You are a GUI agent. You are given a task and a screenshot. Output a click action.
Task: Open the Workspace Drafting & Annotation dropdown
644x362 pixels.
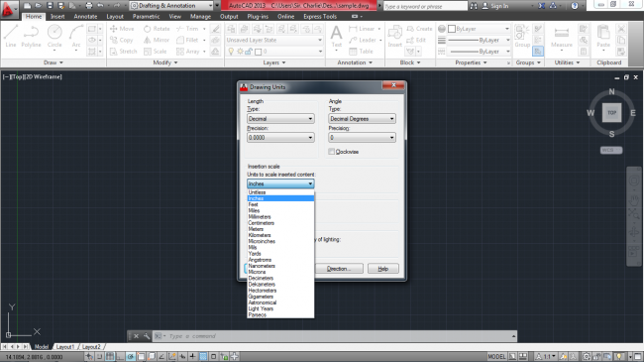172,6
